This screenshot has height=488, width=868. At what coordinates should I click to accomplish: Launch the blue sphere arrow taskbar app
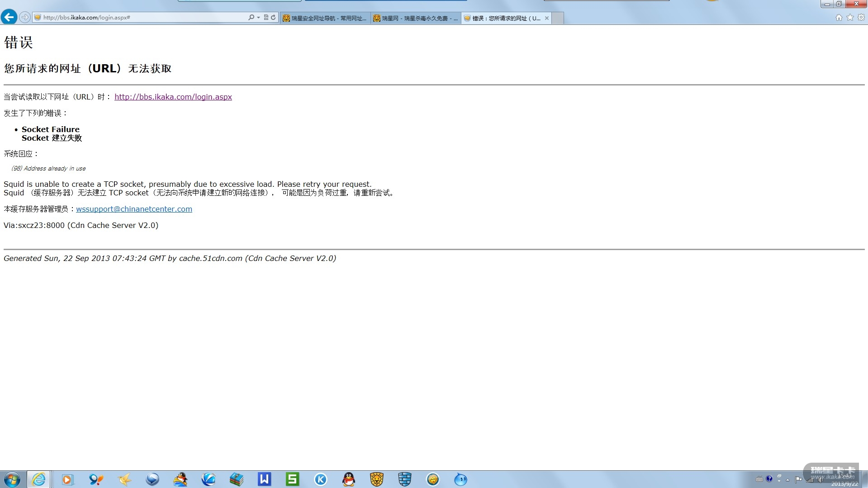(x=152, y=479)
